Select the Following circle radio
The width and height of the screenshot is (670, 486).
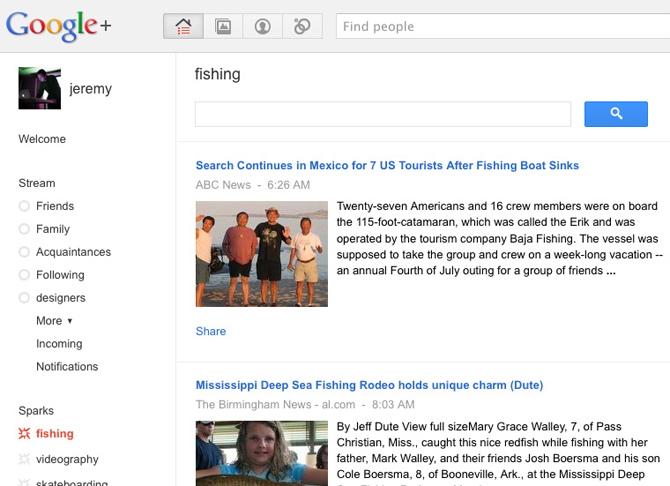click(x=24, y=275)
